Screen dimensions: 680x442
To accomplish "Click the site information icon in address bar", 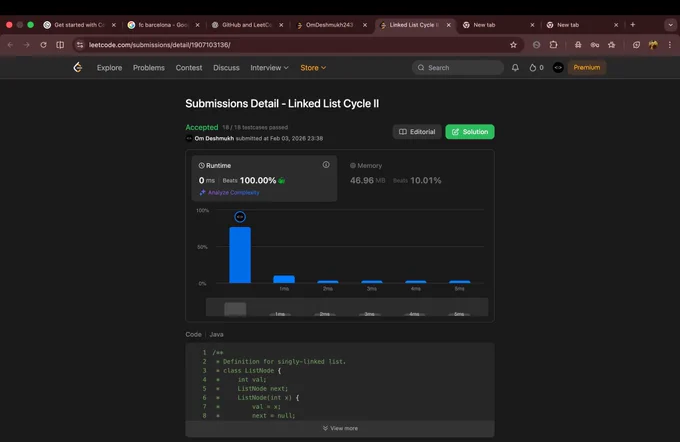I will pos(80,45).
